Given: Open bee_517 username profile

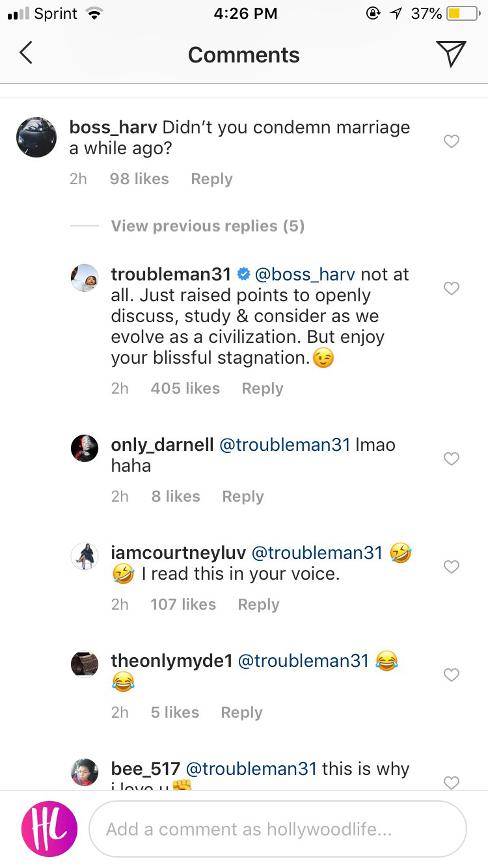Looking at the screenshot, I should 145,768.
